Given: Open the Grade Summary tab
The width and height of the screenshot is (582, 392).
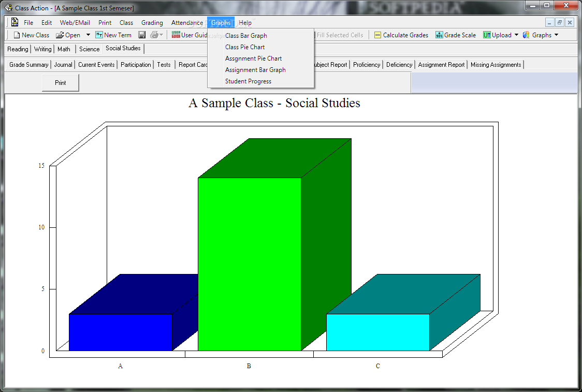Looking at the screenshot, I should pyautogui.click(x=28, y=65).
